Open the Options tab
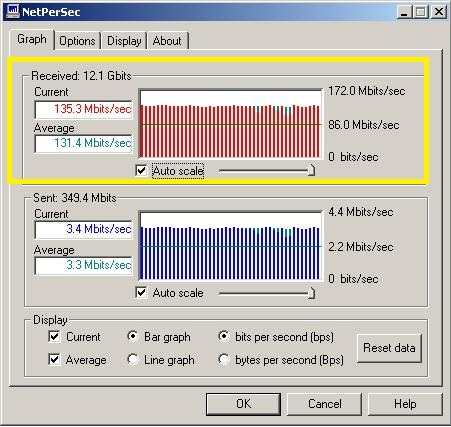 pos(77,41)
